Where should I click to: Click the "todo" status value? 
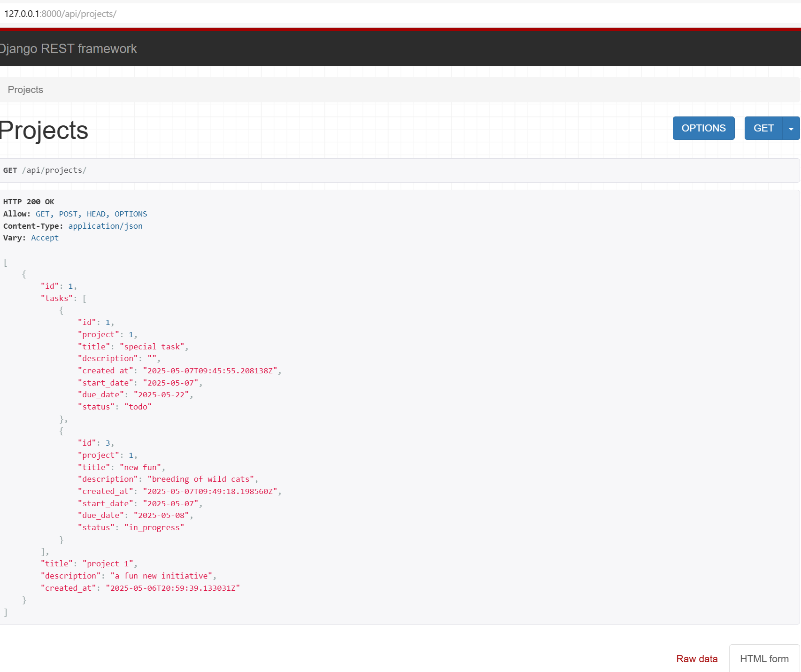(138, 407)
